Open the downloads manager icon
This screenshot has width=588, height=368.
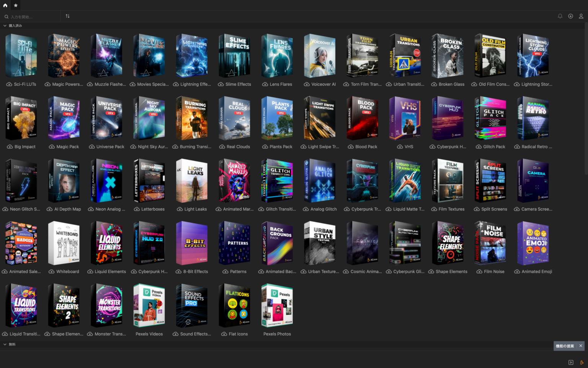click(x=570, y=16)
